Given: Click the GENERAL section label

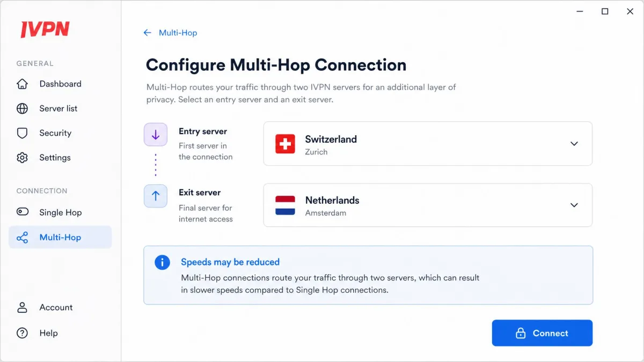Looking at the screenshot, I should click(x=35, y=63).
